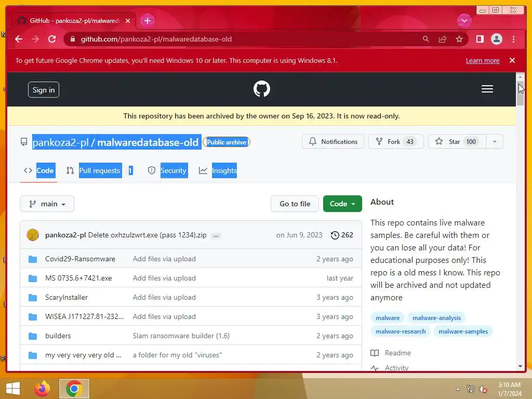The width and height of the screenshot is (532, 399).
Task: Click the vertical scrollbar thumb
Action: coord(520,94)
